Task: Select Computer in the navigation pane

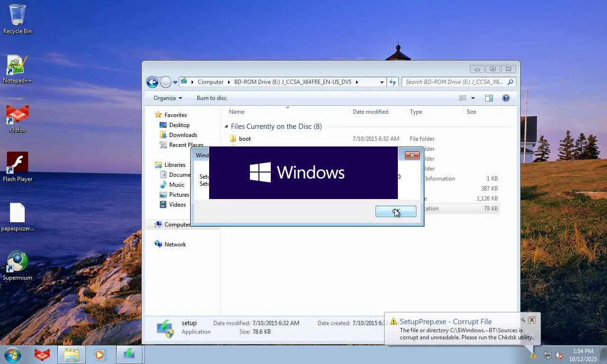Action: (177, 225)
